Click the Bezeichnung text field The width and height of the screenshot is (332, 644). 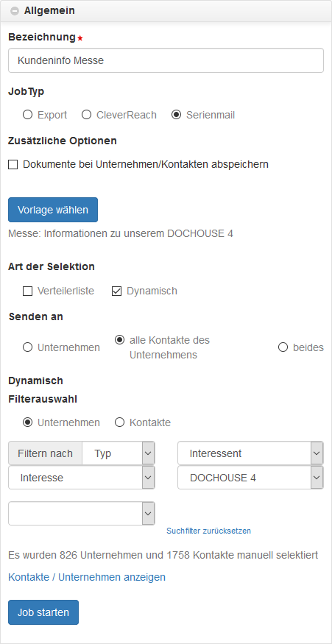coord(166,61)
